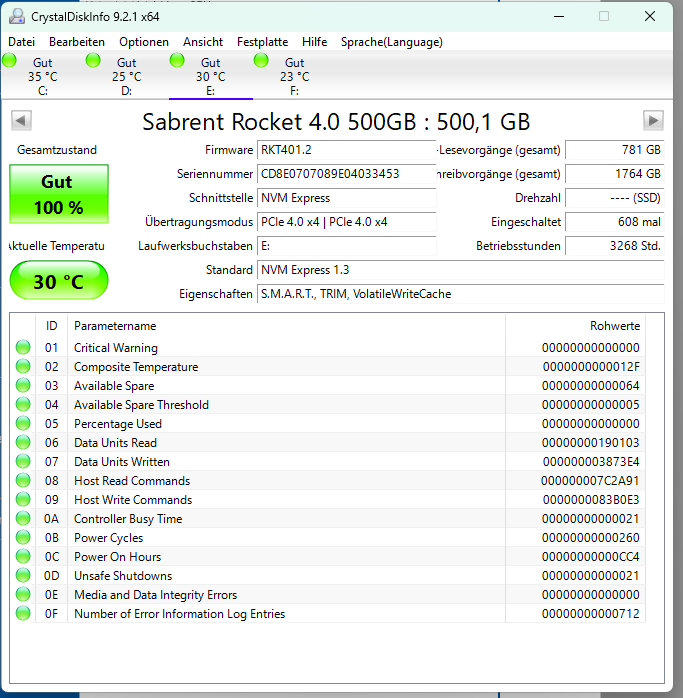
Task: Click the status icon for Host Read Commands
Action: pos(23,480)
